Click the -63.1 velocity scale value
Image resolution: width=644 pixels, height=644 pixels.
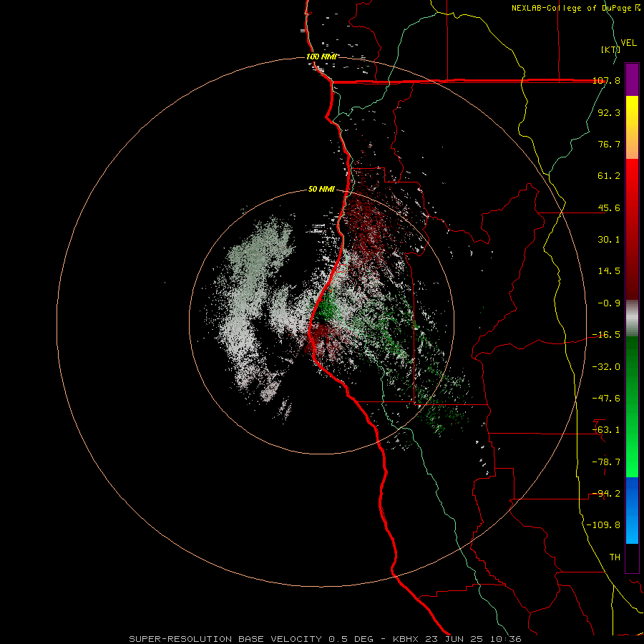[x=606, y=430]
